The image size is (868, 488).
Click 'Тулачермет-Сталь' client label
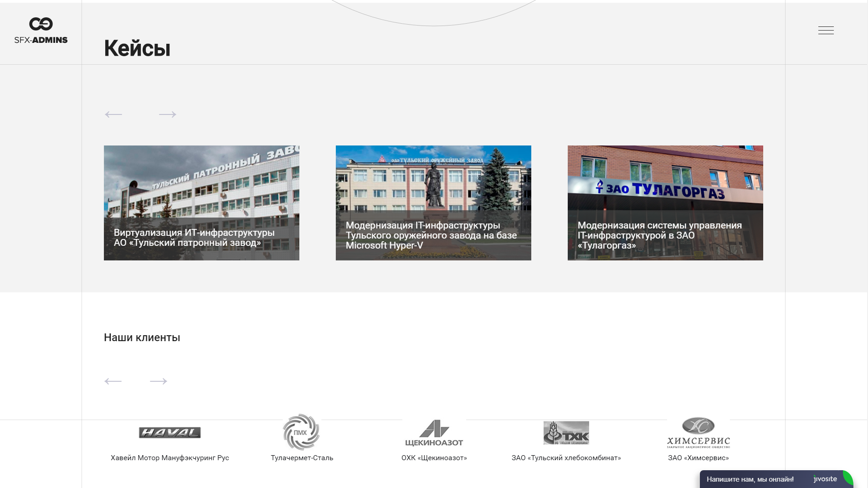click(x=302, y=458)
